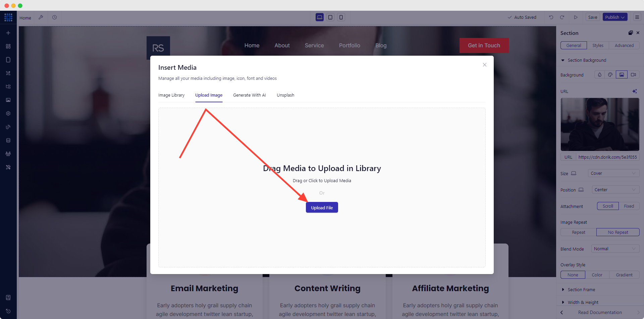Click the plus add element icon in sidebar

click(8, 33)
